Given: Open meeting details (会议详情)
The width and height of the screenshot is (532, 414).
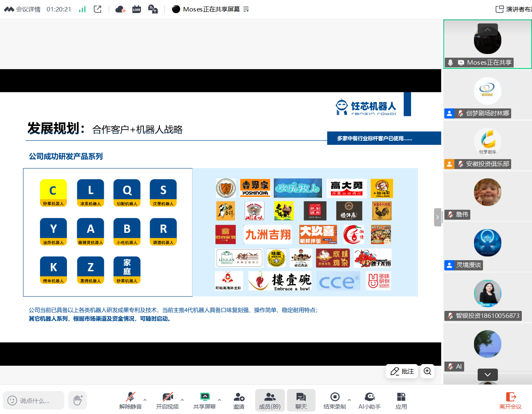Looking at the screenshot, I should [22, 9].
